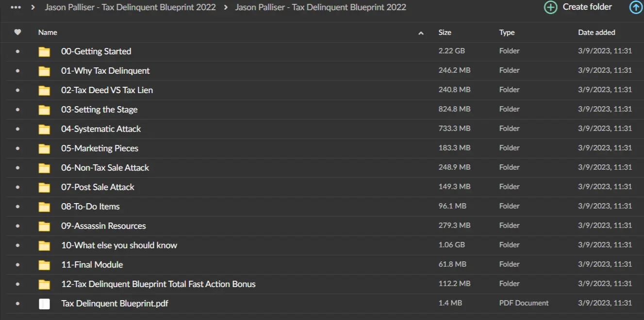
Task: Click the heart favorites column icon
Action: coord(18,32)
